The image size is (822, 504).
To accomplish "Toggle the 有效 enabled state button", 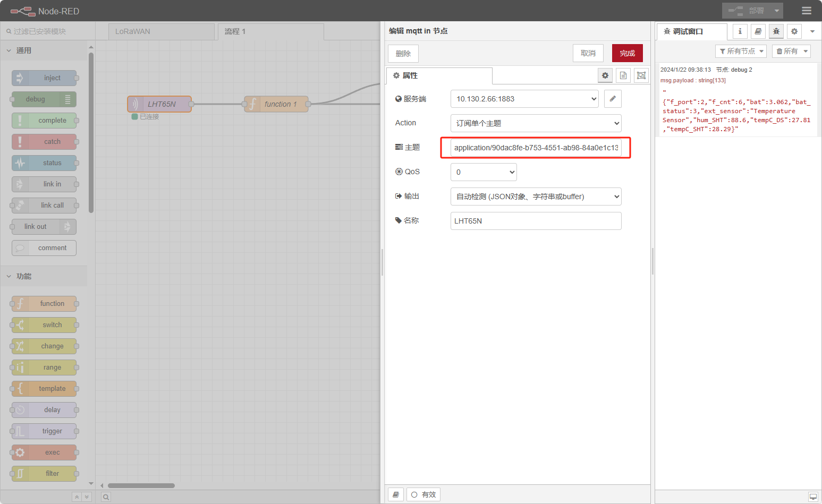I will click(x=423, y=494).
